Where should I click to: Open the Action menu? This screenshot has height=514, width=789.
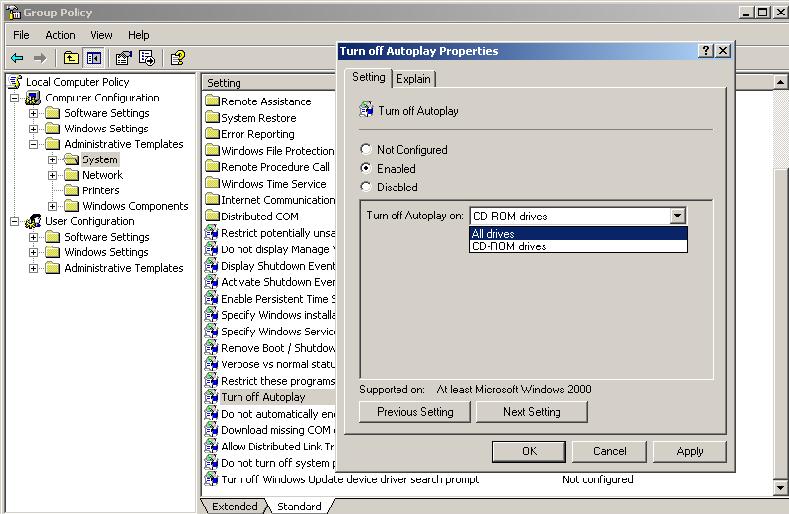tap(60, 35)
